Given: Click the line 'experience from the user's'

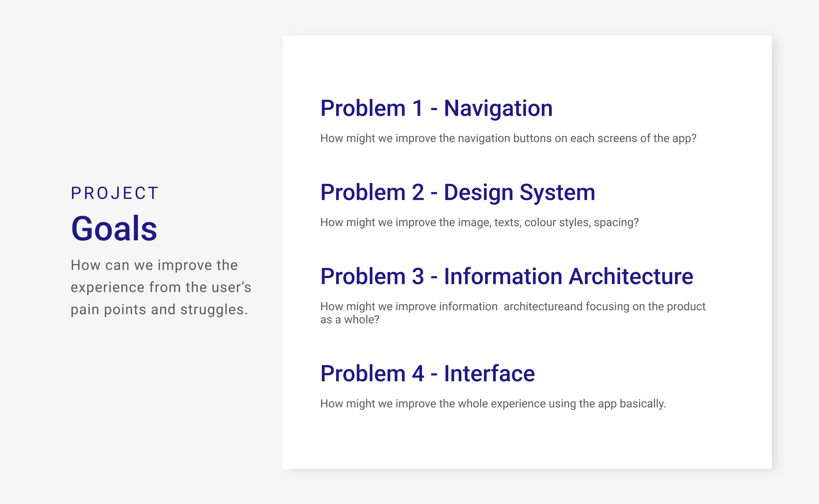Looking at the screenshot, I should (x=161, y=287).
